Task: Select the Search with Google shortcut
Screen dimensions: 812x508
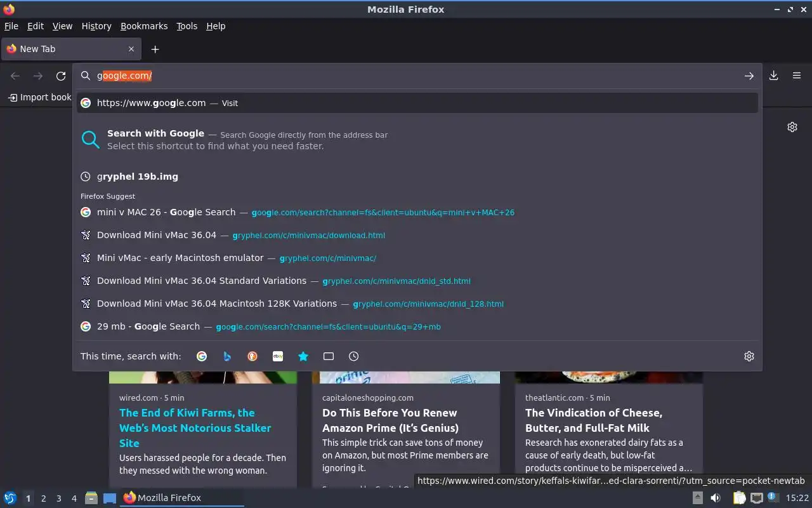Action: coord(417,140)
